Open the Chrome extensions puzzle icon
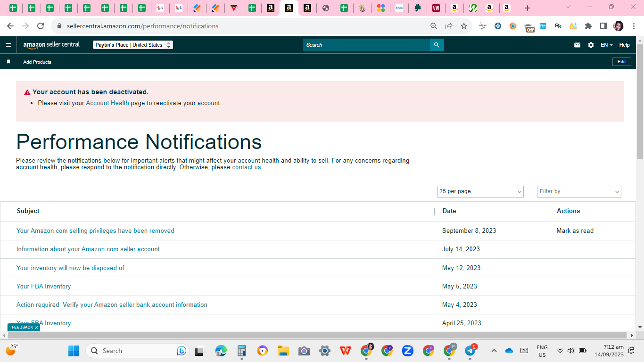Image resolution: width=644 pixels, height=362 pixels. tap(588, 26)
